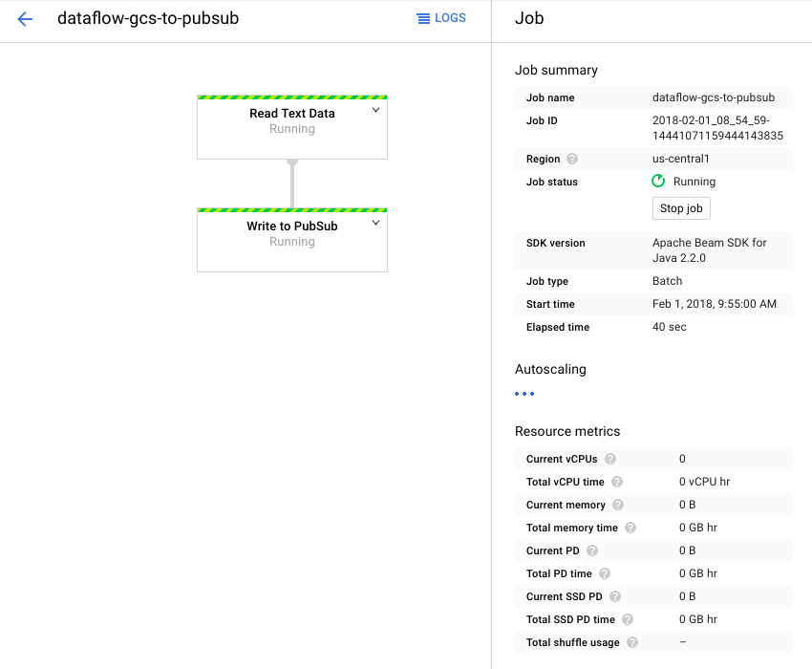Open the job LOGS panel
812x669 pixels.
(441, 18)
